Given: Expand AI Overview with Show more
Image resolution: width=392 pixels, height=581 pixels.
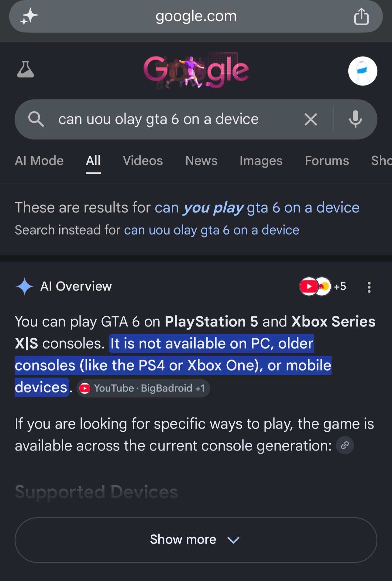Looking at the screenshot, I should coord(196,540).
